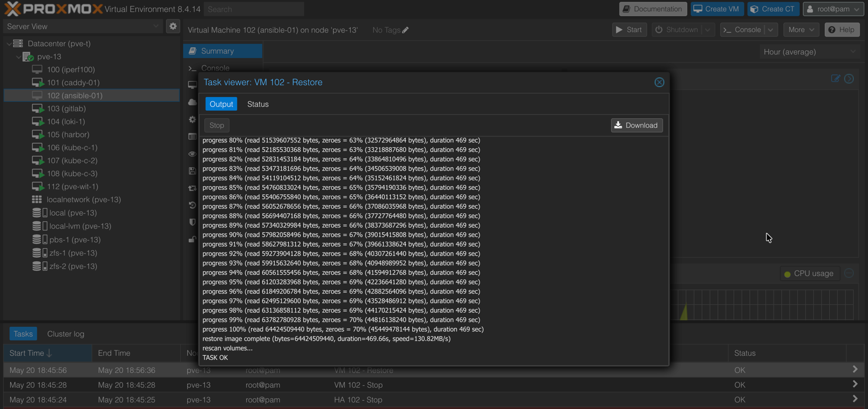Select VM 112 (pve-wit-1)
The image size is (868, 409).
point(73,187)
